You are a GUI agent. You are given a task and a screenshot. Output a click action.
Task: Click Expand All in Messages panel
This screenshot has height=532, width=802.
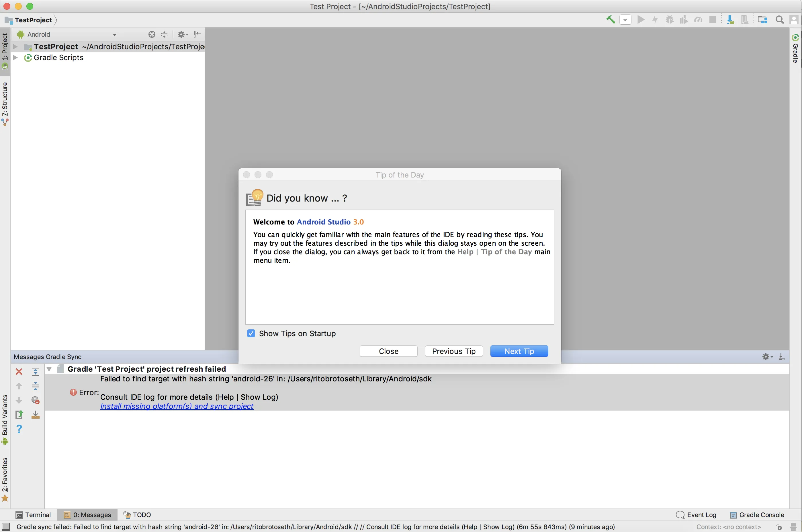click(x=35, y=372)
